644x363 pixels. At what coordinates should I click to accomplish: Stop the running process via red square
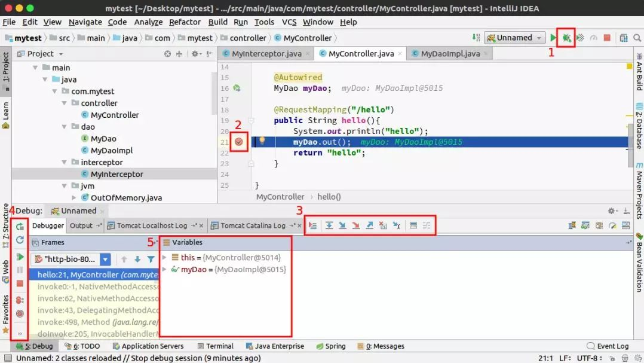point(607,38)
